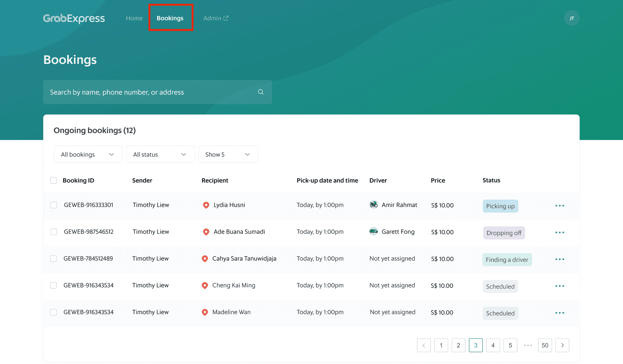Check the box for GEWEB-987546512
623x364 pixels.
(x=54, y=232)
